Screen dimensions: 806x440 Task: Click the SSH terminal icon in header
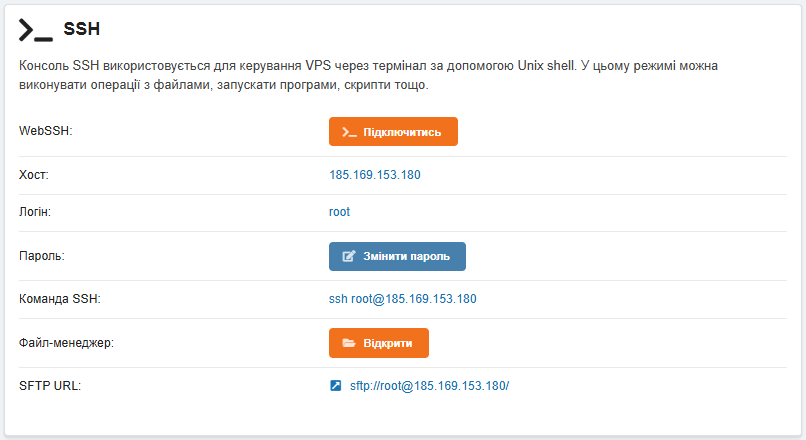pos(35,30)
